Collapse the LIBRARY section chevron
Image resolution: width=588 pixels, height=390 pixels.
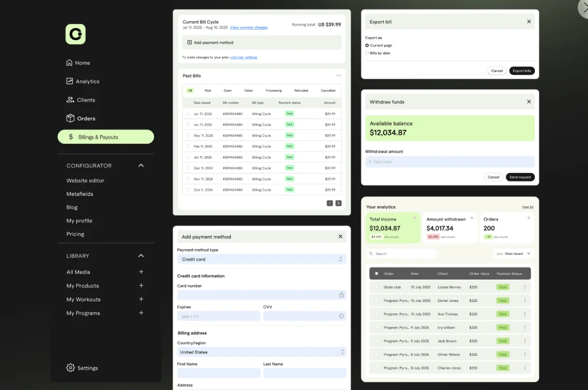tap(141, 256)
